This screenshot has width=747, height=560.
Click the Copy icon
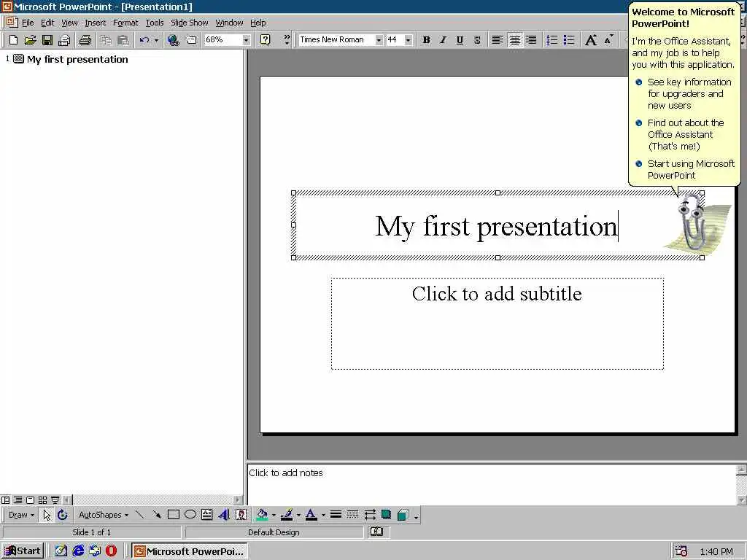click(x=106, y=40)
